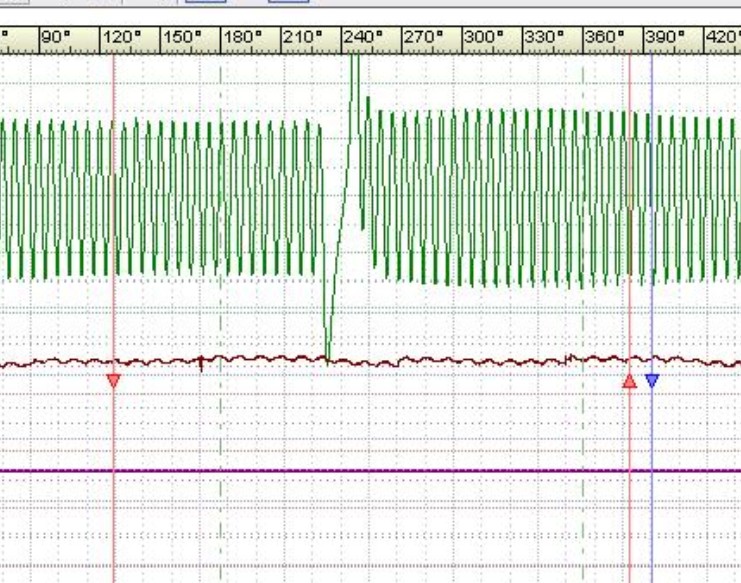The width and height of the screenshot is (741, 583).
Task: Select the red upward-pointing triangle marker
Action: pos(629,381)
